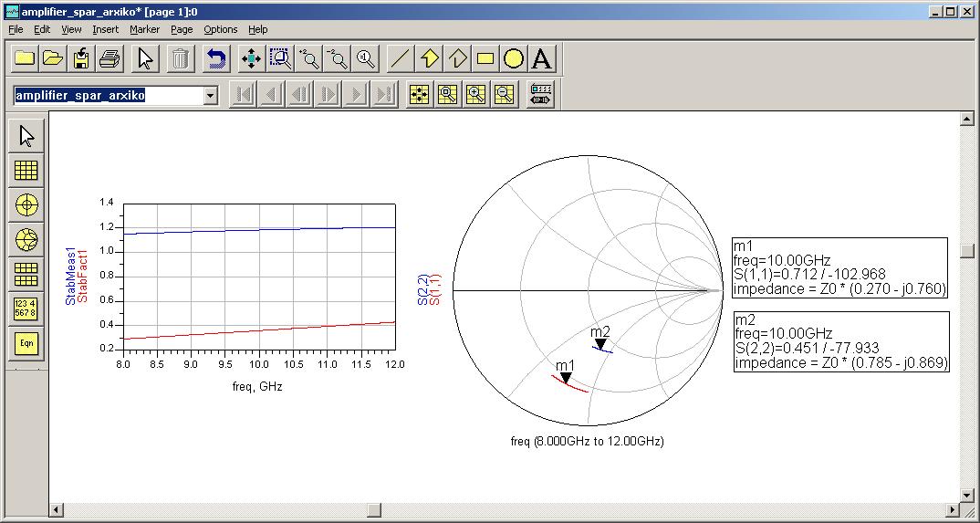Insert a polar plot from the palette

point(26,205)
